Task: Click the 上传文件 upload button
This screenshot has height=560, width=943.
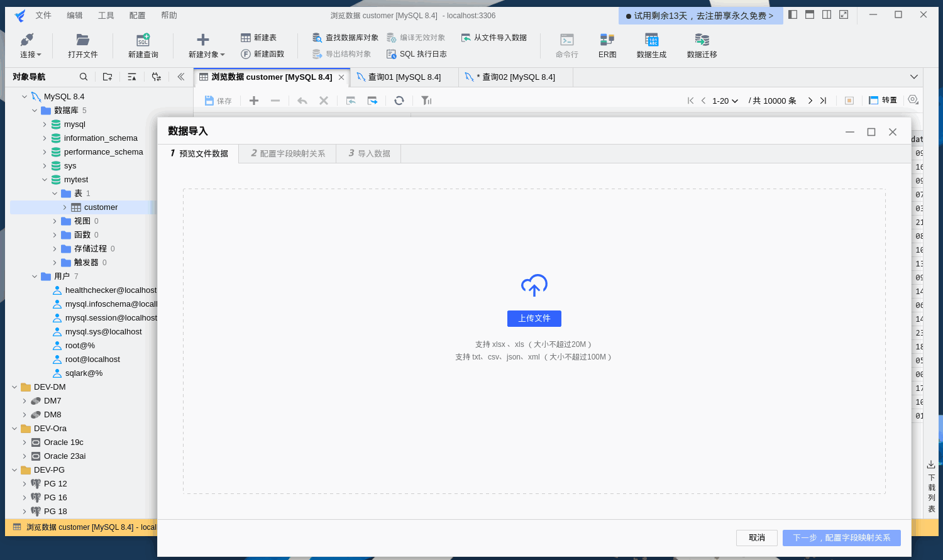Action: tap(534, 319)
